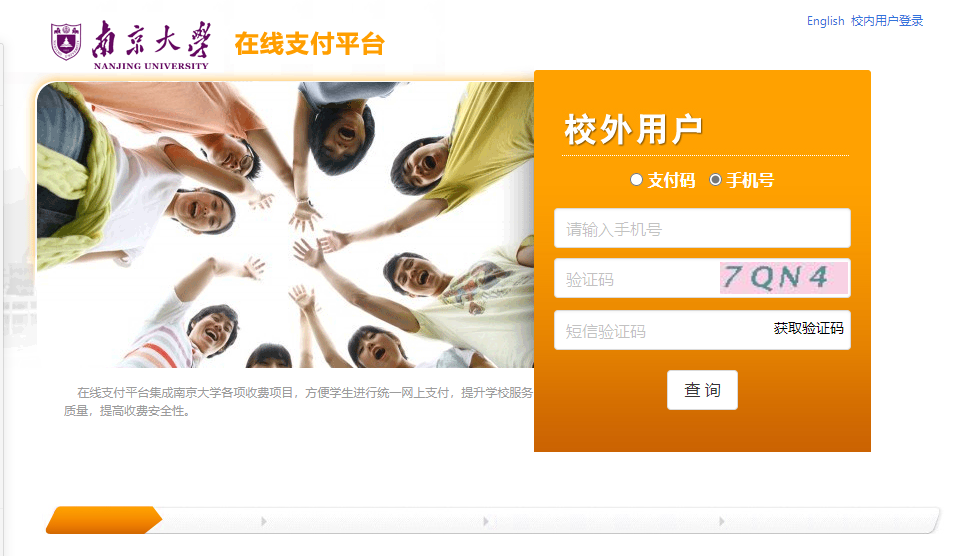The height and width of the screenshot is (556, 976).
Task: Open the 校内用户登录 link
Action: [887, 21]
